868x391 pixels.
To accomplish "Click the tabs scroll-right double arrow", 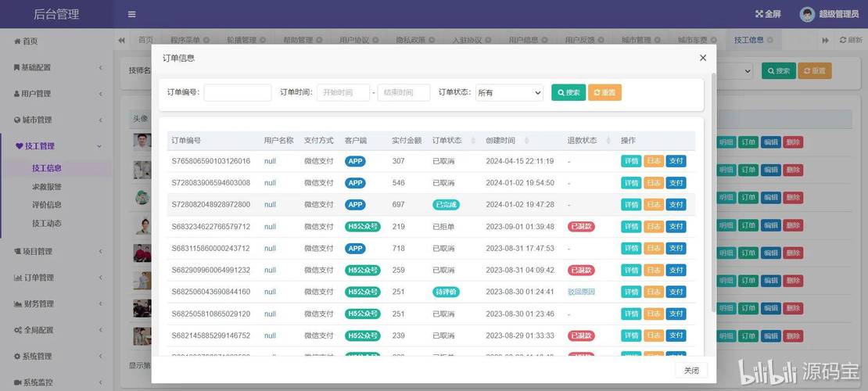I will tap(825, 41).
